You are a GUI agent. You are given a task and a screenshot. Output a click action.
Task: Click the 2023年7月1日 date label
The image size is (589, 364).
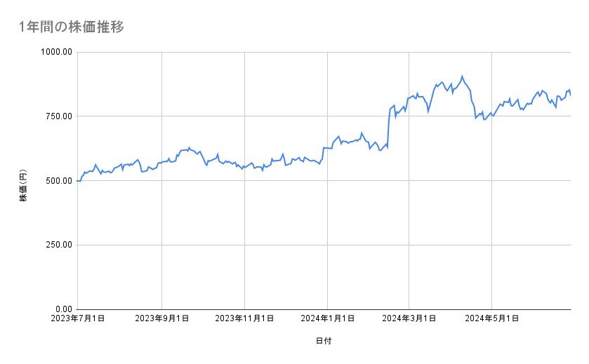[x=78, y=318]
